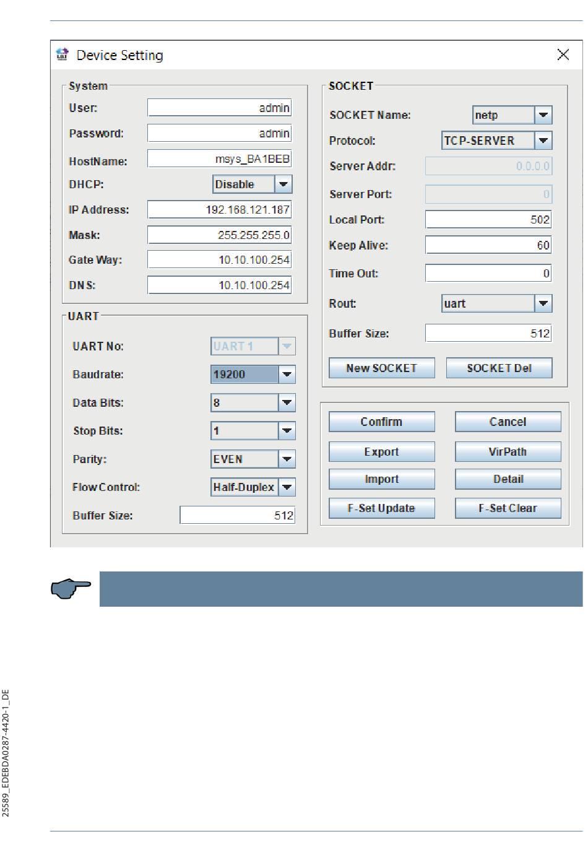The width and height of the screenshot is (588, 868).
Task: Click the Detail button
Action: click(x=508, y=479)
